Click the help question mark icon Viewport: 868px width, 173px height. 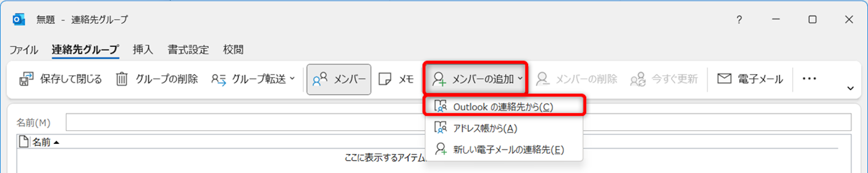tap(739, 20)
